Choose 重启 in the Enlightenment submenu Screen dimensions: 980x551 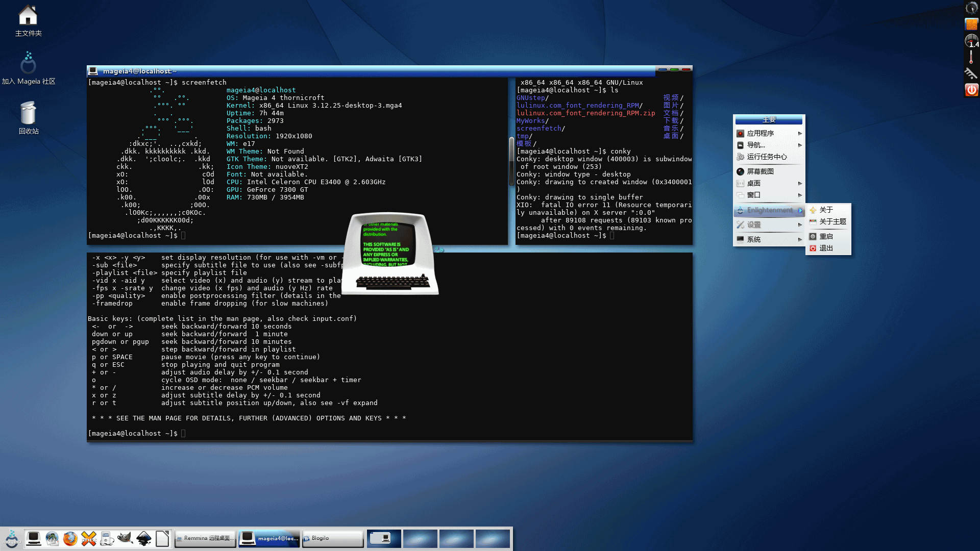pyautogui.click(x=828, y=236)
